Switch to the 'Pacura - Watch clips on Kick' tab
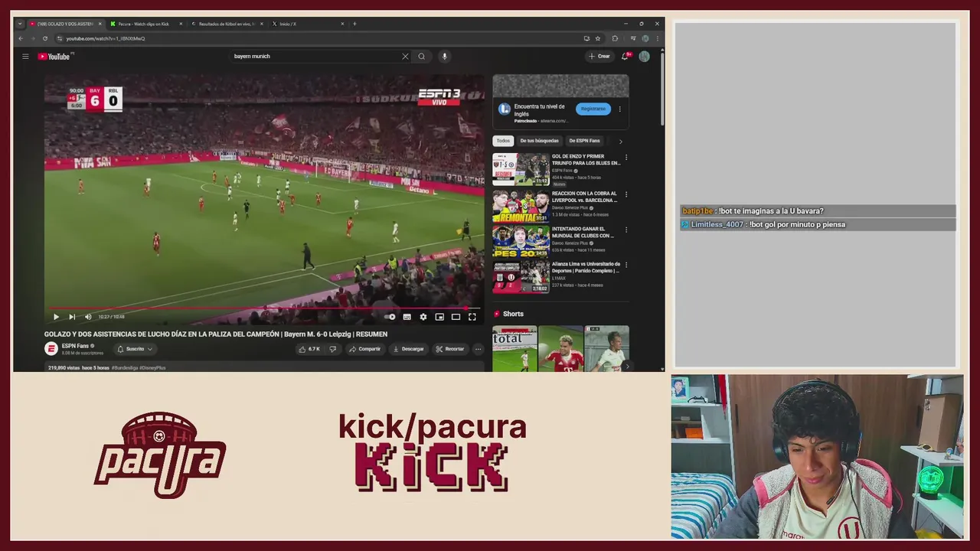This screenshot has width=980, height=551. [146, 24]
